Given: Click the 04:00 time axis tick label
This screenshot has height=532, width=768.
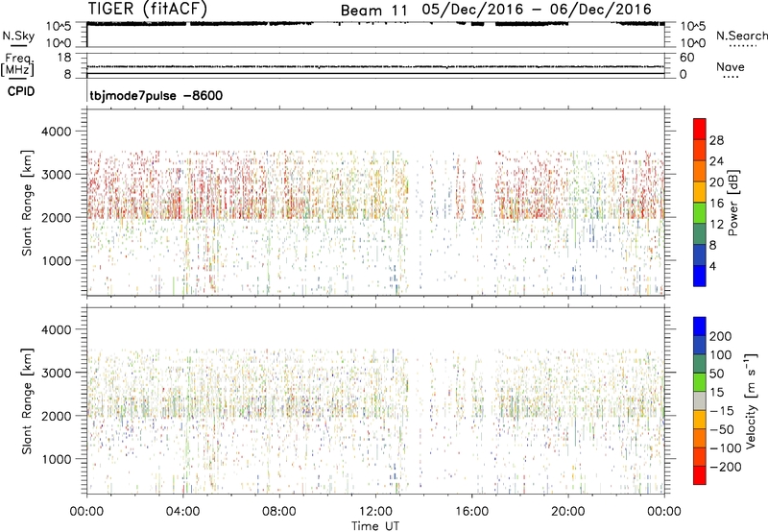Looking at the screenshot, I should click(x=182, y=512).
